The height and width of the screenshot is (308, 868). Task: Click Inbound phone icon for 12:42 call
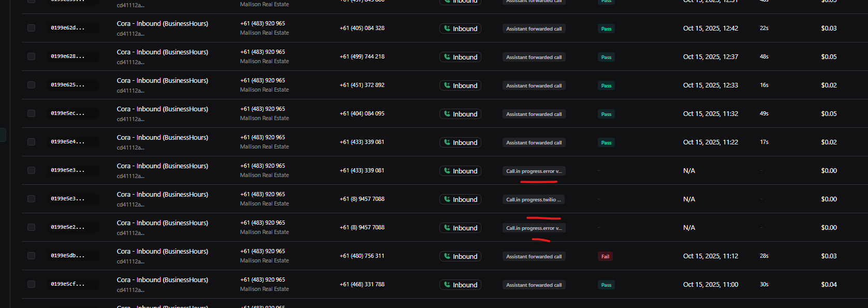[x=447, y=28]
